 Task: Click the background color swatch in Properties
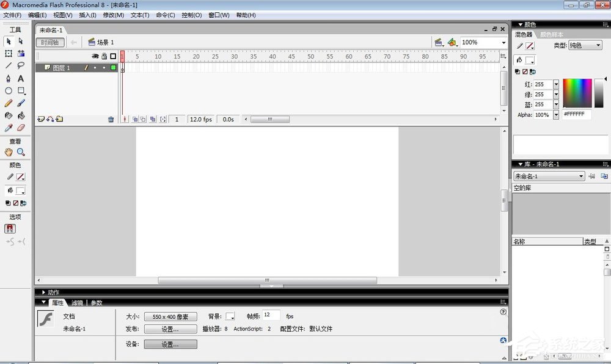click(230, 316)
